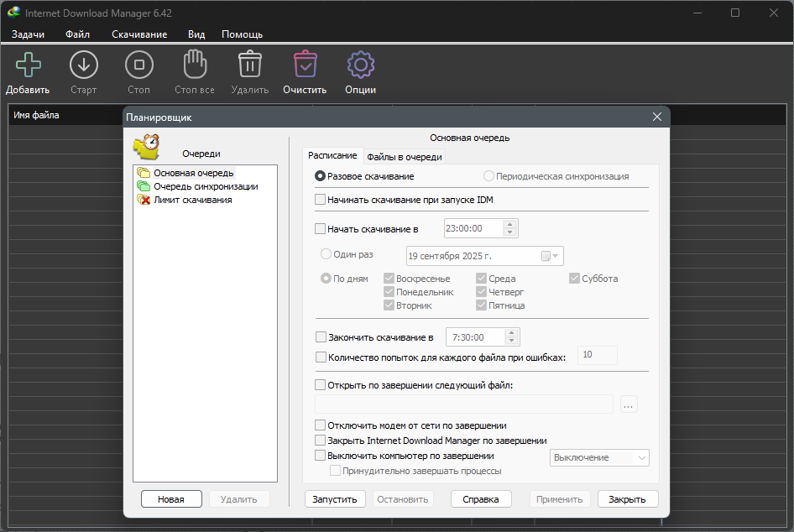Image resolution: width=794 pixels, height=532 pixels.
Task: Click the browse "..." file button
Action: [x=629, y=404]
